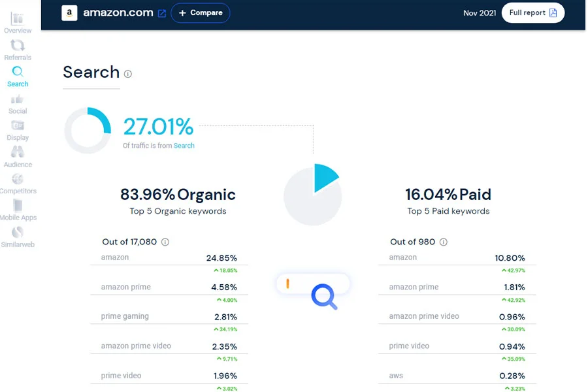
Task: Select organic keyword amazon prime
Action: tap(169, 287)
